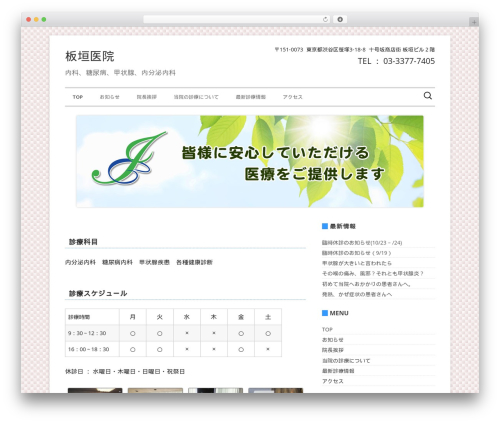Open 当院の診療について in the top navigation bar
500x423 pixels.
(196, 97)
